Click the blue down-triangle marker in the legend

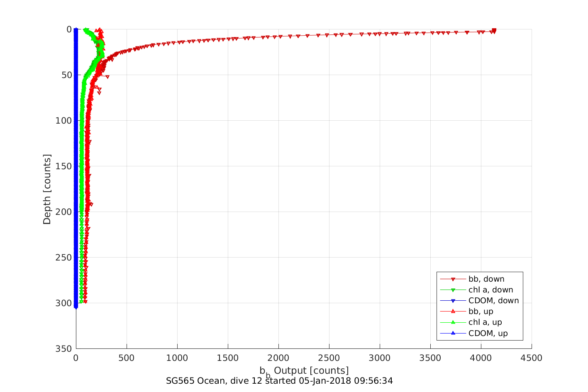coord(453,301)
